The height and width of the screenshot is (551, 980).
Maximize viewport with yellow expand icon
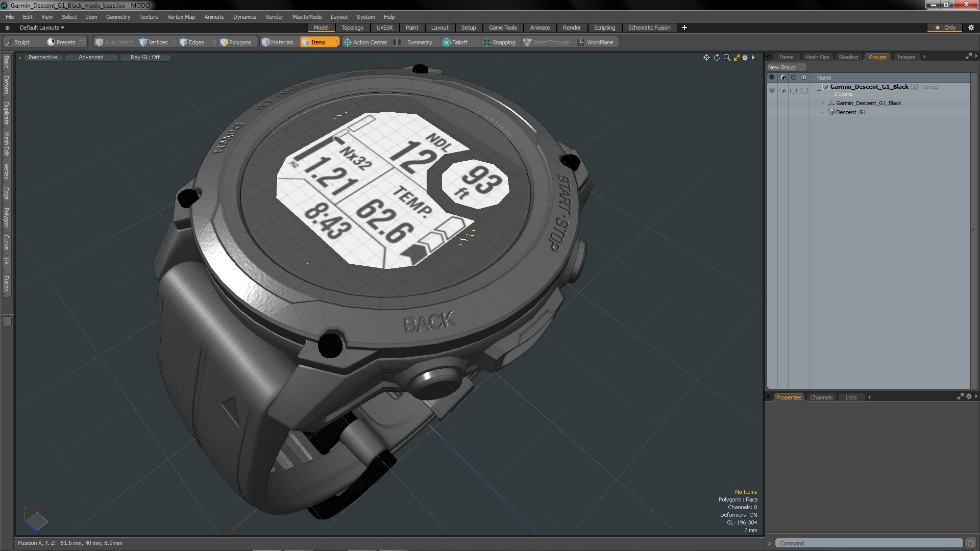(737, 58)
